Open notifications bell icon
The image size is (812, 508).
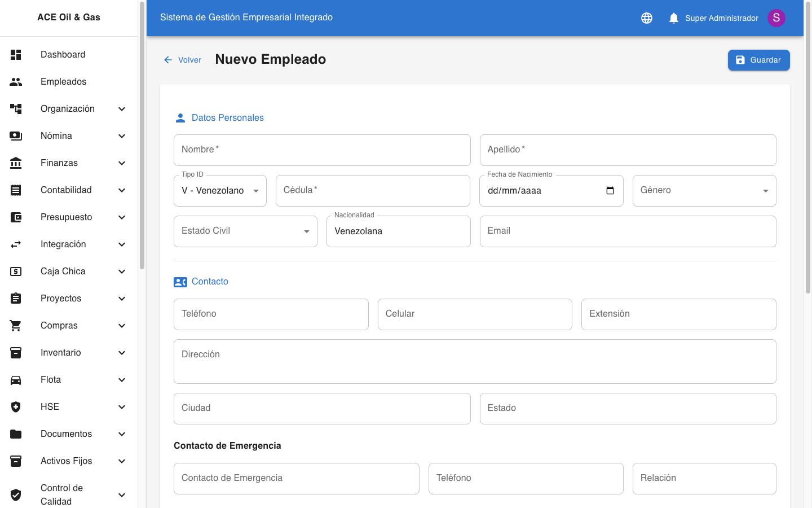pyautogui.click(x=673, y=18)
